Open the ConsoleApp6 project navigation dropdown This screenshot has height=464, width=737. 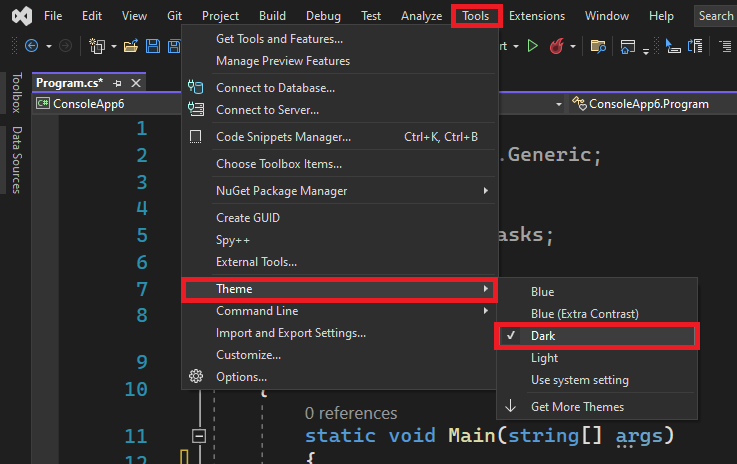point(558,104)
